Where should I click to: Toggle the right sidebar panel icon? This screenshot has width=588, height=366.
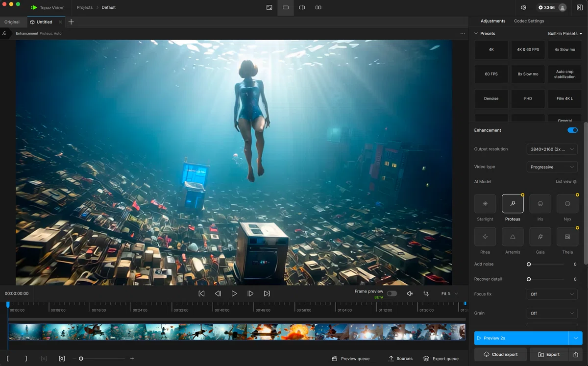580,8
